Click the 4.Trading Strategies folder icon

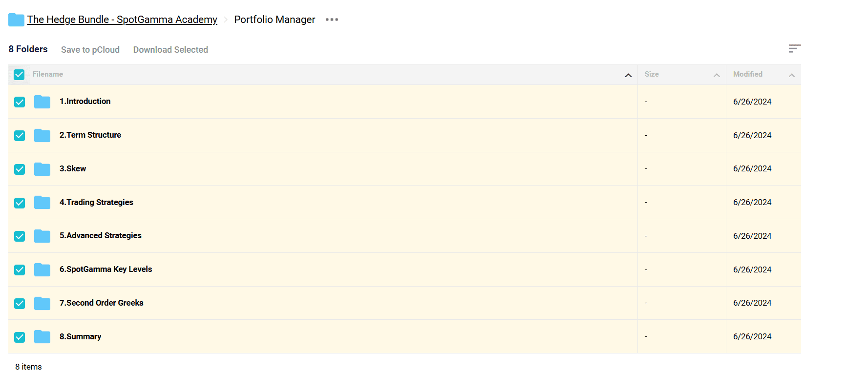point(42,203)
